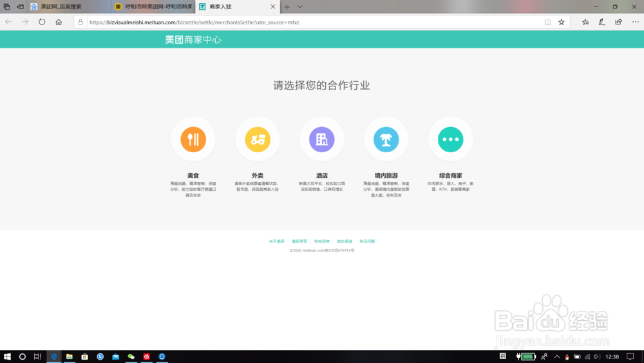Open the QQ penguin tray icon
The image size is (644, 363).
(x=567, y=357)
